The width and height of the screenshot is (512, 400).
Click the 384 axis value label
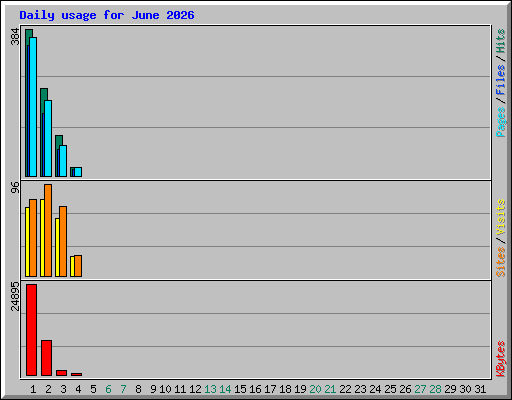click(x=15, y=37)
